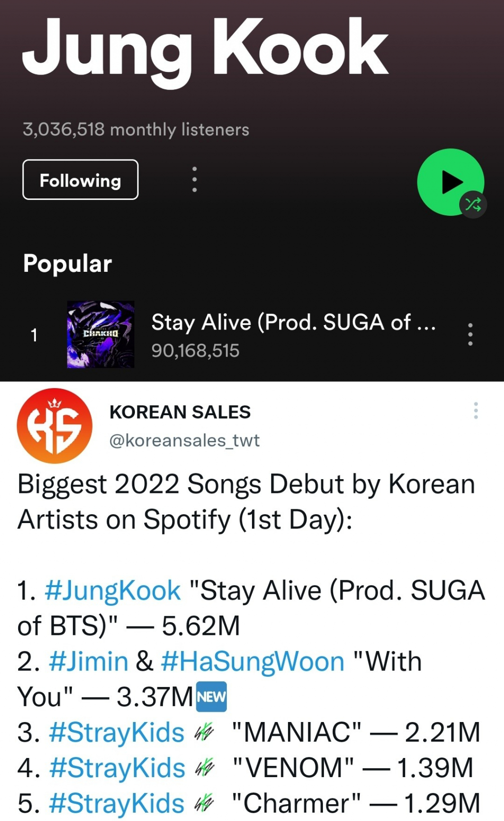The height and width of the screenshot is (821, 504).
Task: Click the #Jimin hashtag
Action: coord(89,661)
